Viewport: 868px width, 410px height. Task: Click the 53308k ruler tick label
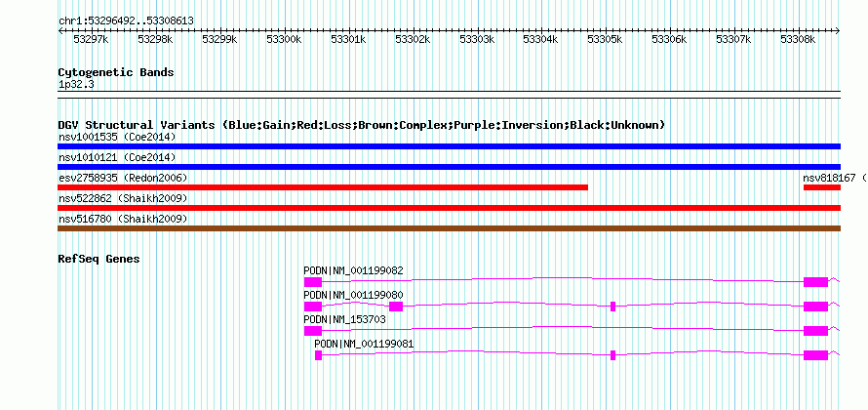[x=798, y=39]
